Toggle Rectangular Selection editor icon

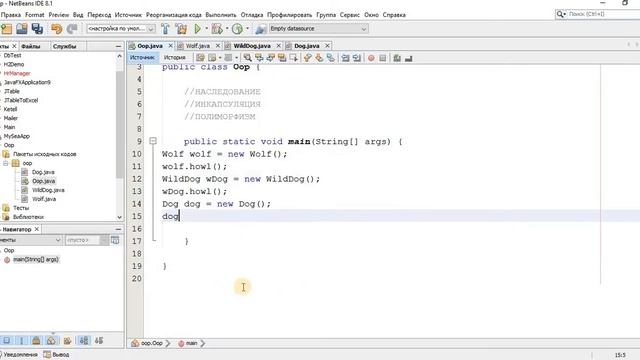click(x=293, y=58)
